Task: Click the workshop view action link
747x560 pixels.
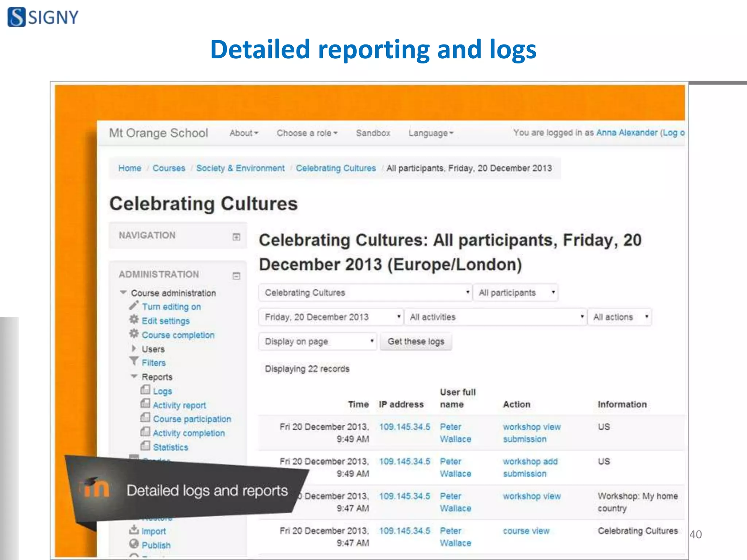Action: tap(532, 496)
